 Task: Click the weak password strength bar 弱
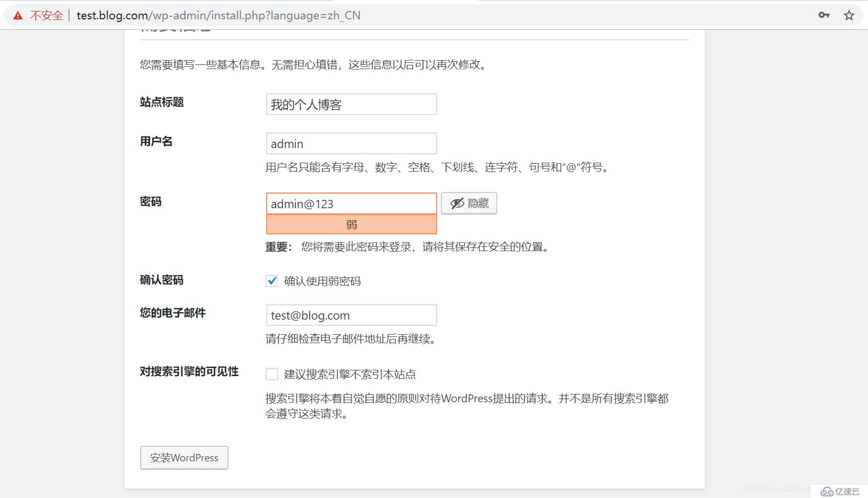(351, 224)
